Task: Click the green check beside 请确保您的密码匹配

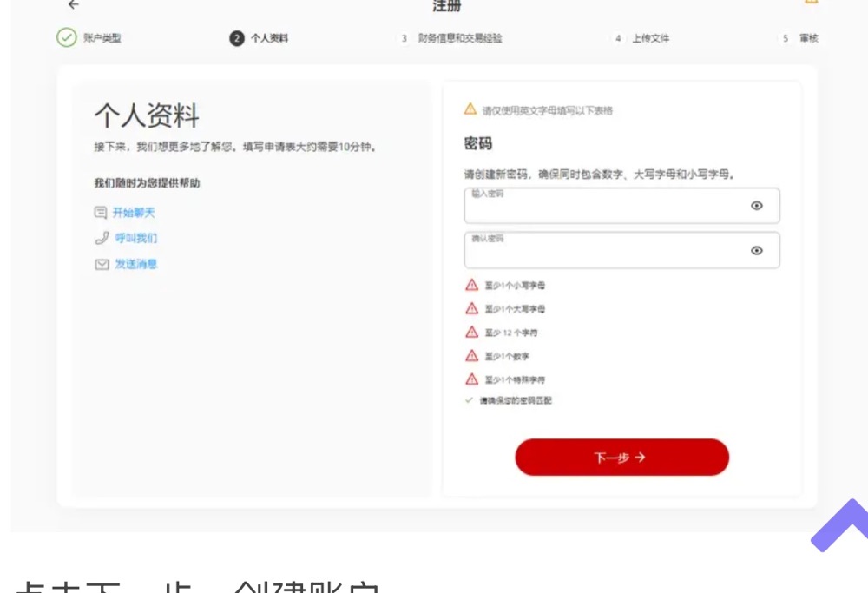Action: point(469,399)
